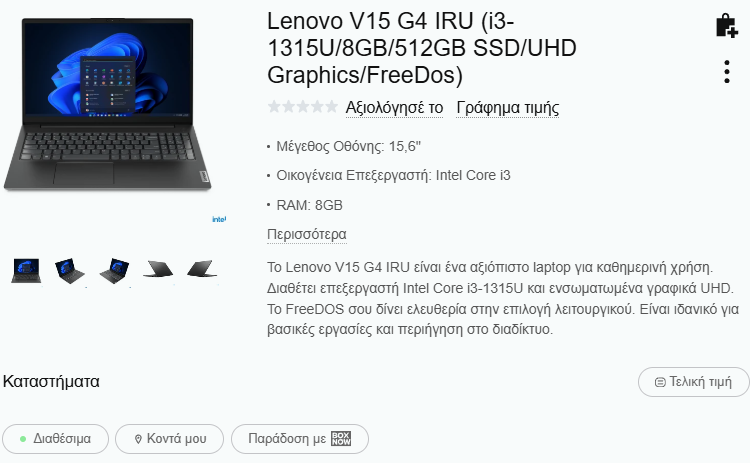Click the Τελική τιμή toggle icon
This screenshot has width=750, height=463.
pos(660,382)
